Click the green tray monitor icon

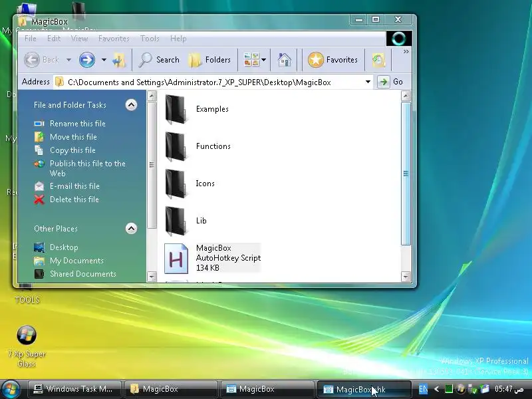click(448, 389)
